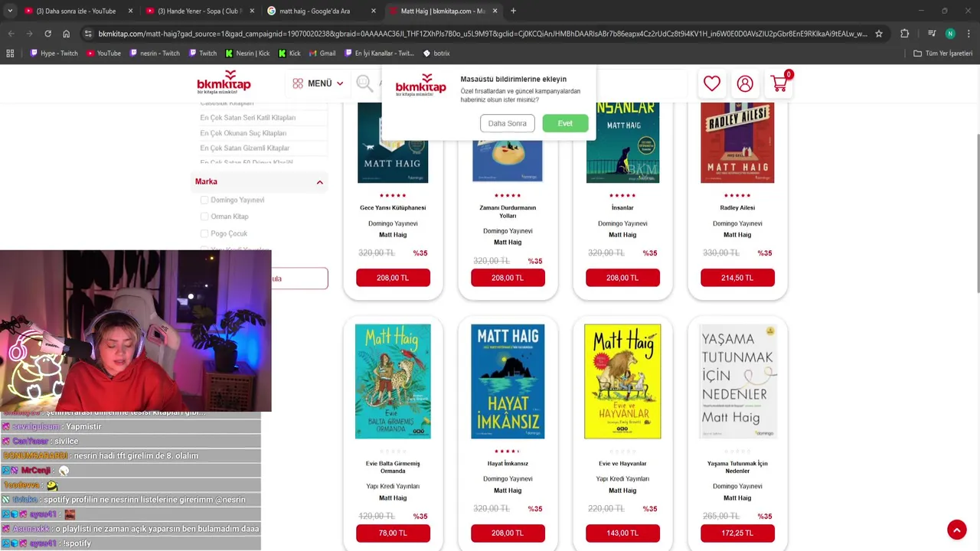Add Evie ve Hayvanlar for 143,00 TL
980x551 pixels.
(x=622, y=533)
